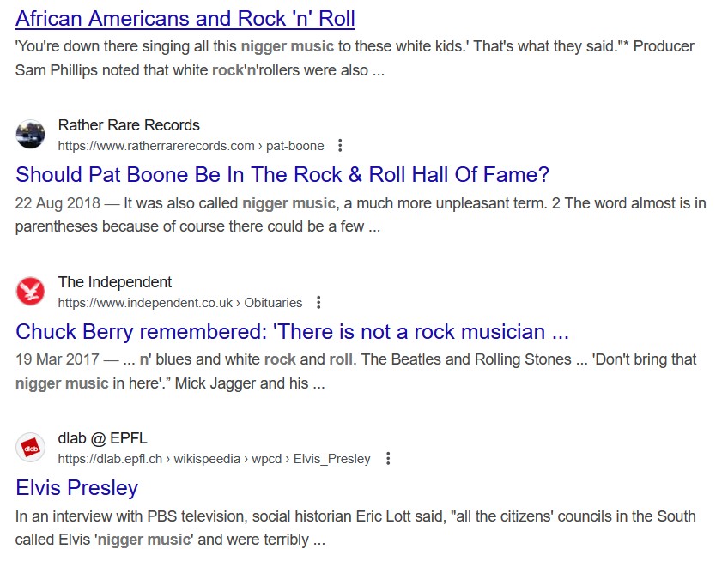The height and width of the screenshot is (585, 728).
Task: Click the 'dlab @ EPFL' site name
Action: click(x=103, y=438)
